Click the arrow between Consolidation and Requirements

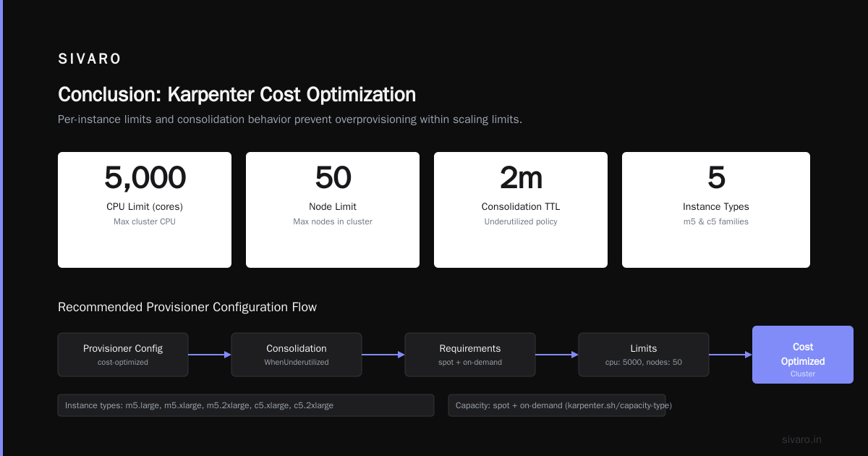click(383, 355)
